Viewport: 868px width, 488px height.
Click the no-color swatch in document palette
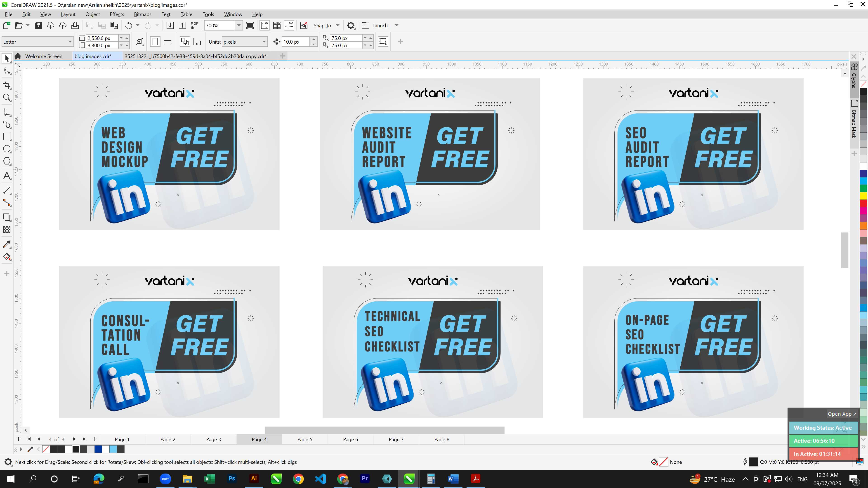[x=46, y=449]
